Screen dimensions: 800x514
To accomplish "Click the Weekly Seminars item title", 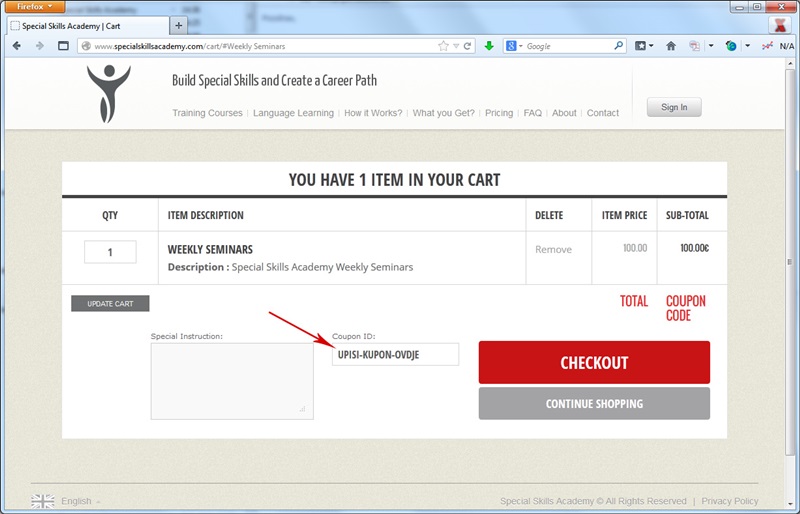I will [210, 250].
